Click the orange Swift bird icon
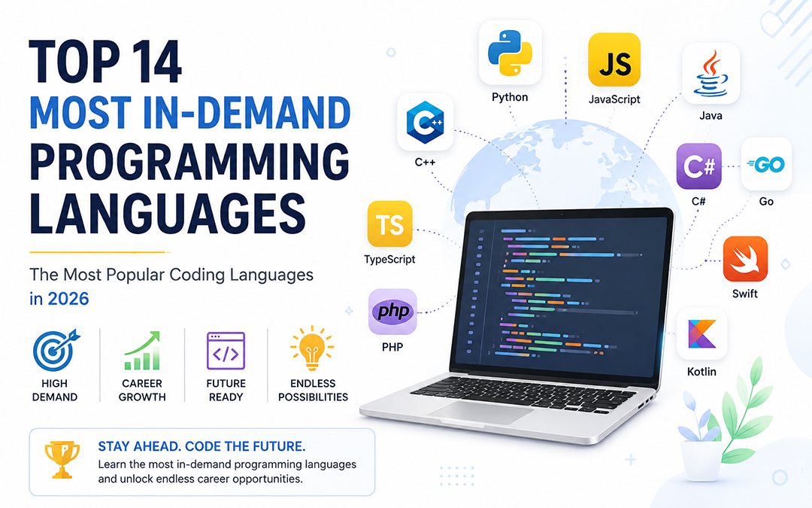 coord(745,259)
